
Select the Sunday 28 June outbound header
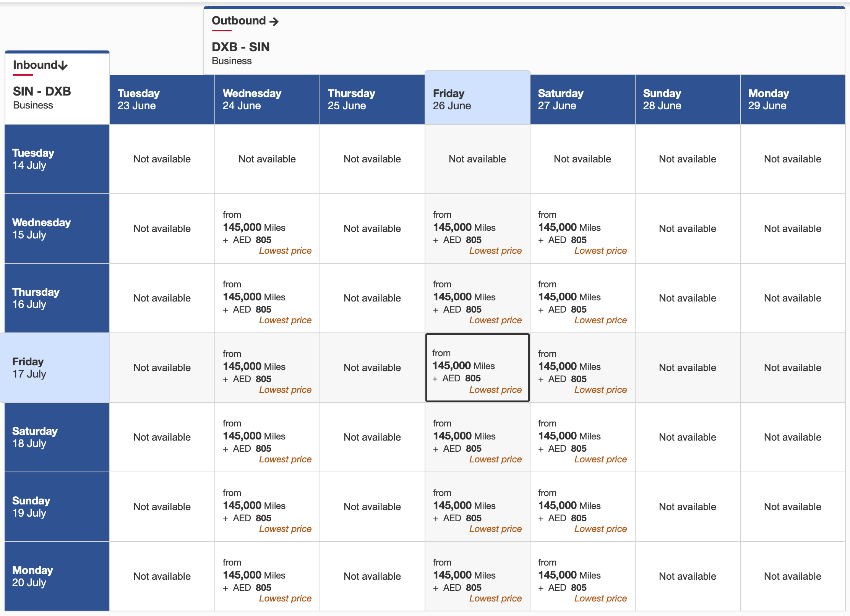(x=687, y=99)
